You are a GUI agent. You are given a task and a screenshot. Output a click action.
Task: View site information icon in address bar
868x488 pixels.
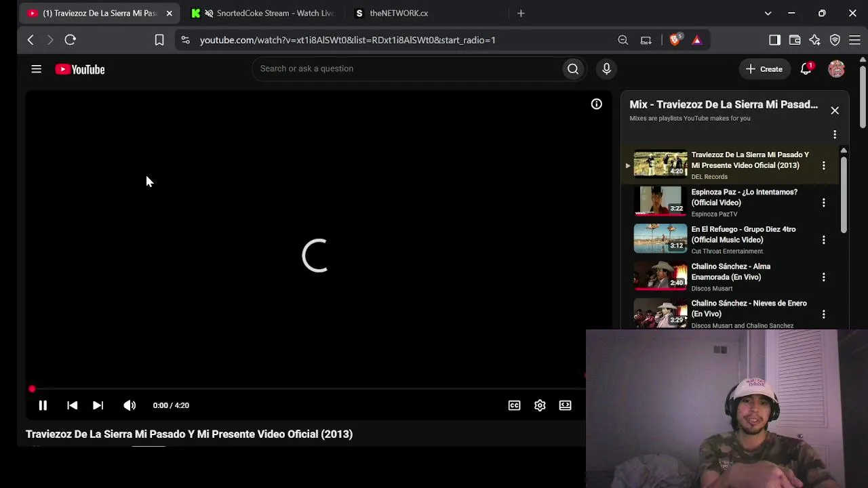[x=185, y=40]
